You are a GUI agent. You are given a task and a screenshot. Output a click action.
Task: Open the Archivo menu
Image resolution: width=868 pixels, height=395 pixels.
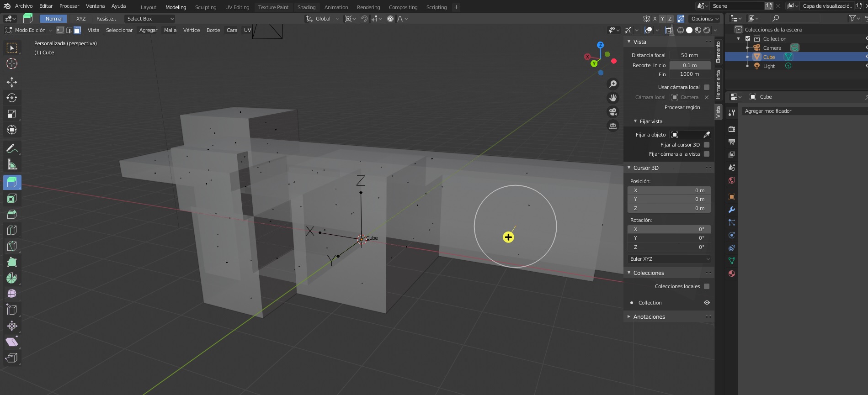[24, 6]
